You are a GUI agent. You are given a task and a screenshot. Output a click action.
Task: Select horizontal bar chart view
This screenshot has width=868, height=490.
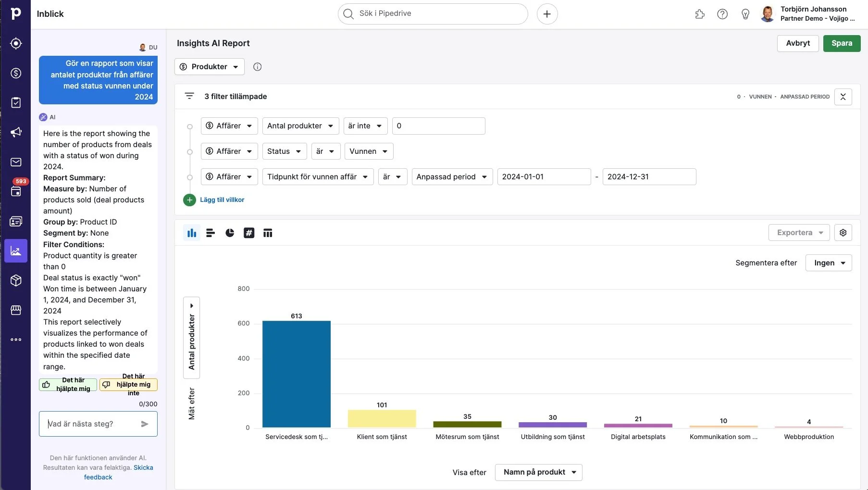pos(211,233)
